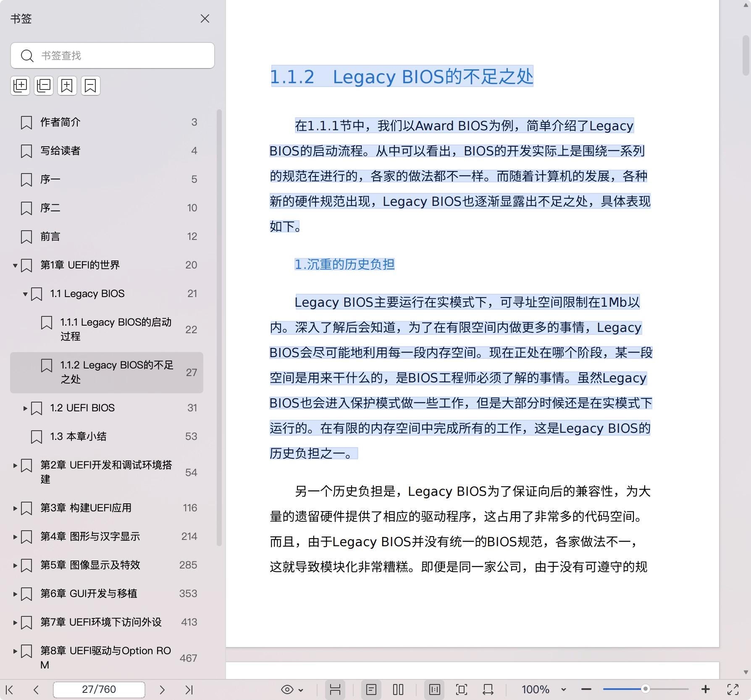Screen dimensions: 751x700
Task: Click the bookmark search field
Action: pyautogui.click(x=113, y=55)
